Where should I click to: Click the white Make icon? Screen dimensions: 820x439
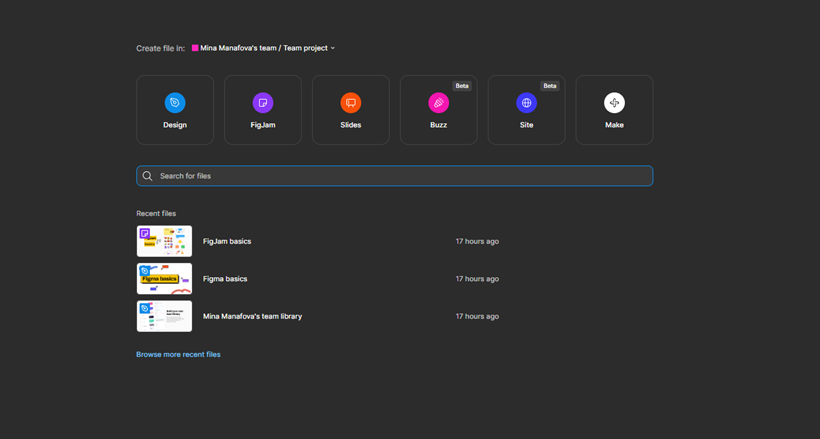click(x=614, y=103)
